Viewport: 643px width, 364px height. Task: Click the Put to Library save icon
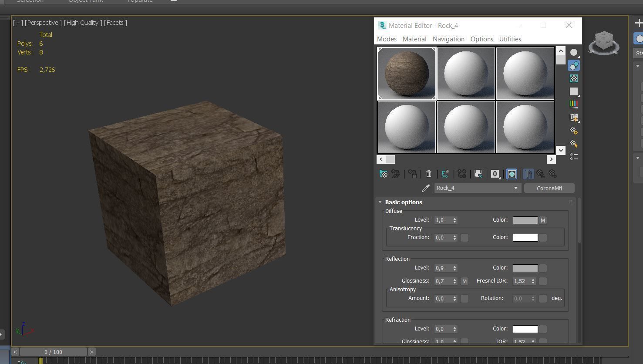pyautogui.click(x=478, y=174)
